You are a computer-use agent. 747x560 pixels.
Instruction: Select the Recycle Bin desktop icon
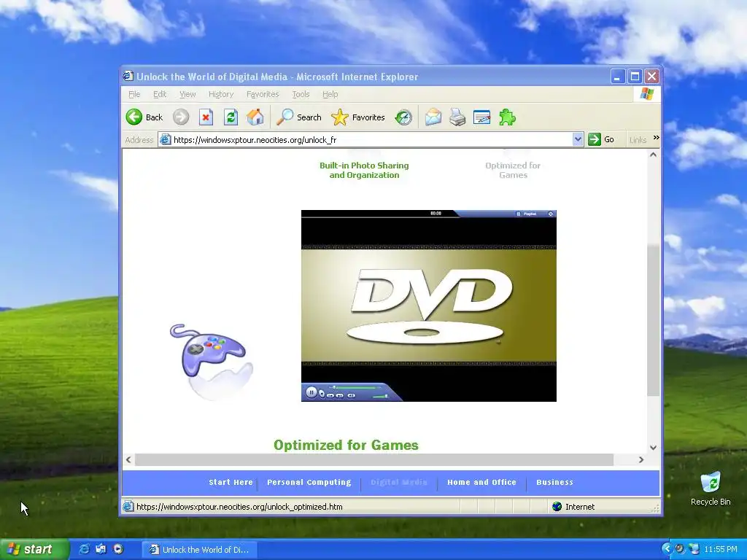(711, 488)
